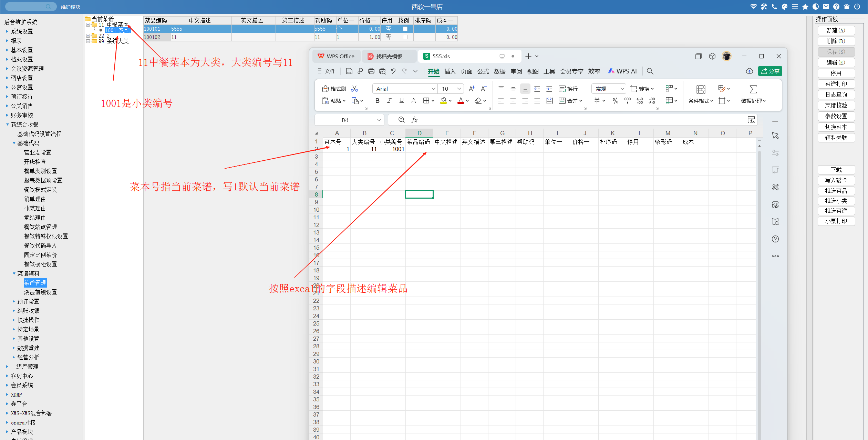
Task: Switch to the 插入 ribbon tab
Action: 449,71
